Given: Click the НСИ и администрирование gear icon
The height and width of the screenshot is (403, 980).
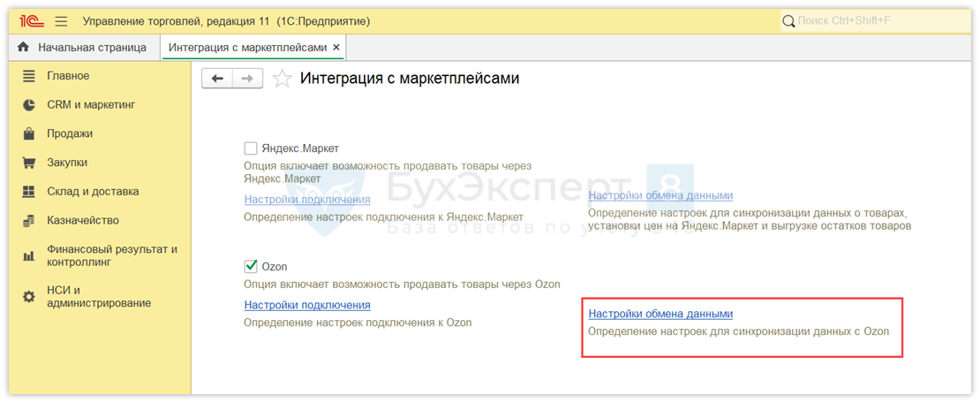Looking at the screenshot, I should (29, 297).
